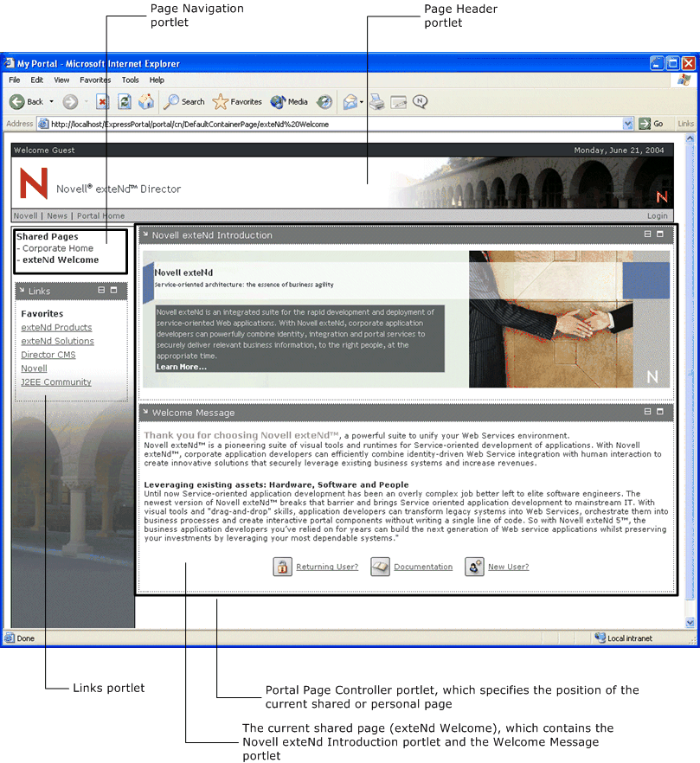Open the Search pane in toolbar
This screenshot has height=763, width=700.
(184, 102)
